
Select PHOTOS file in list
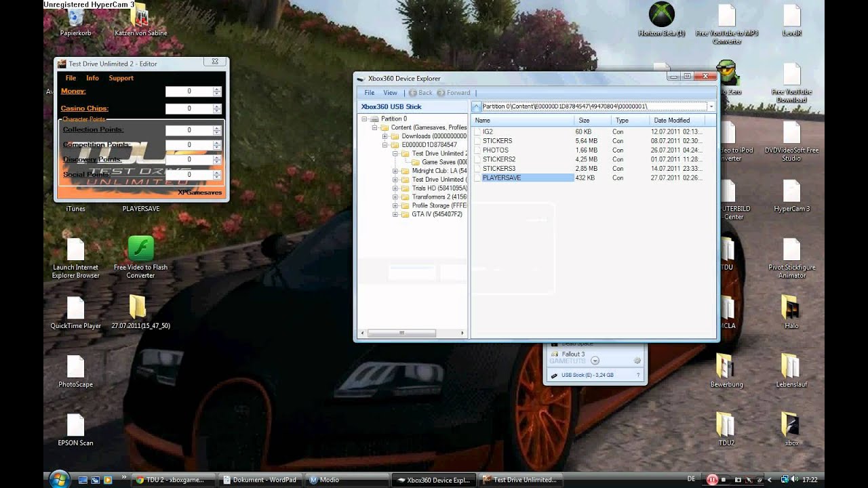(x=496, y=150)
